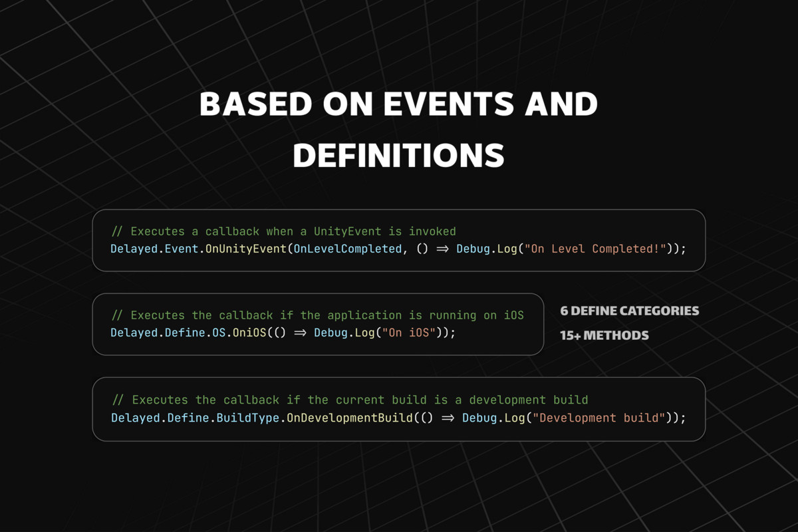Click the heading "BASED ON EVENTS AND DEFINITIONS"
798x532 pixels.
399,130
